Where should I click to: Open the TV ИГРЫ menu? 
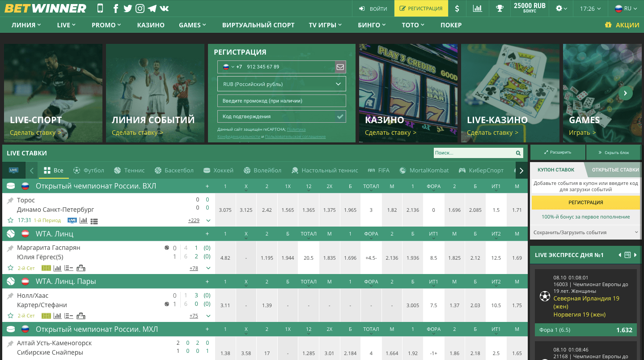tap(325, 25)
